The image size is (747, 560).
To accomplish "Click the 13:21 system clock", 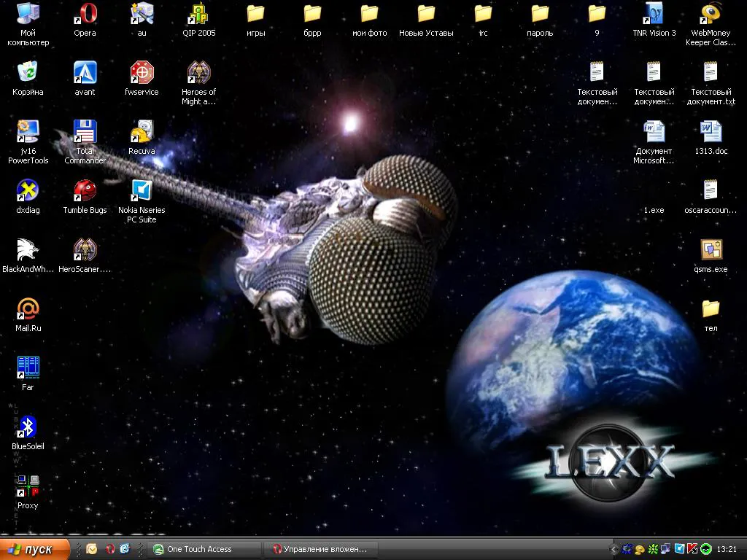I will pos(727,549).
